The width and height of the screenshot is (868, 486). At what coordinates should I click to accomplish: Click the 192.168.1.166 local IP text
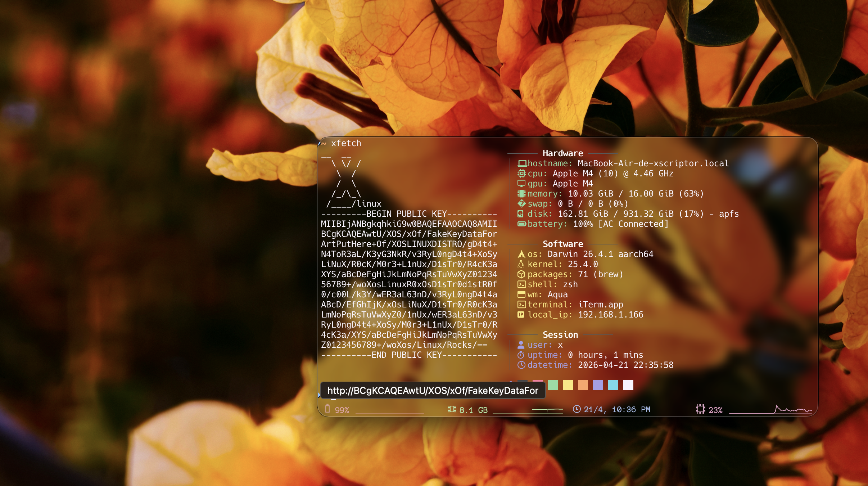(610, 315)
